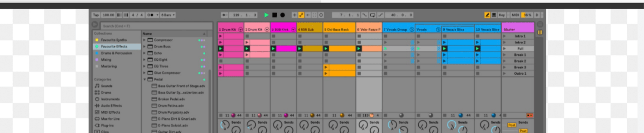The width and height of the screenshot is (644, 133).
Task: Select Drums & Percussion collection
Action: pos(116,53)
